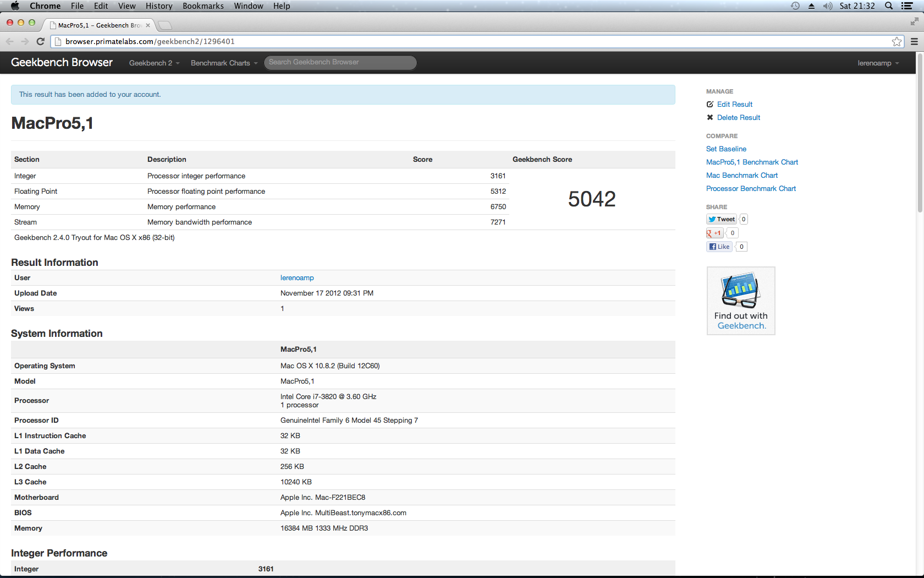Open the lerenoamp account dropdown
Screen dimensions: 924x578
878,63
